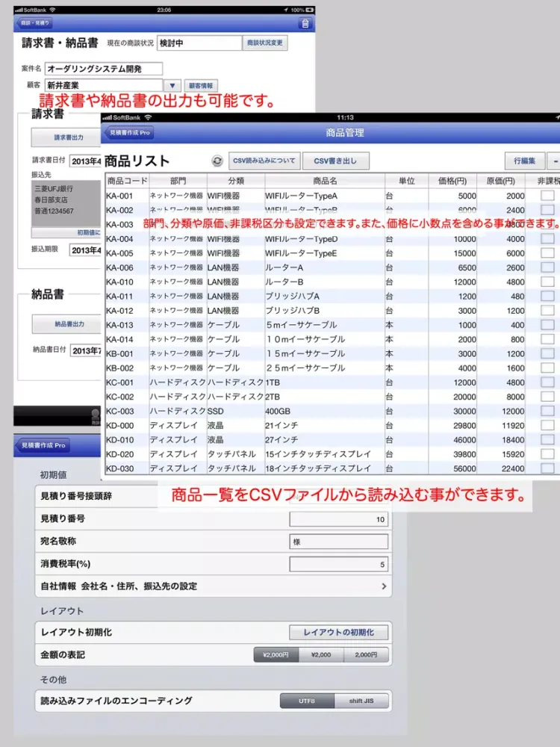560x747 pixels.
Task: Select UTF8 encoding option
Action: (x=307, y=701)
